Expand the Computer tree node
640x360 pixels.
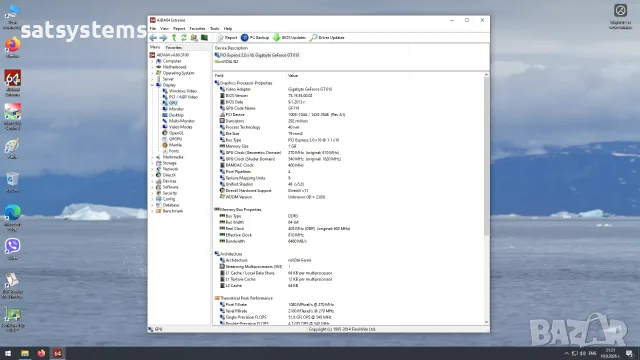pyautogui.click(x=153, y=61)
